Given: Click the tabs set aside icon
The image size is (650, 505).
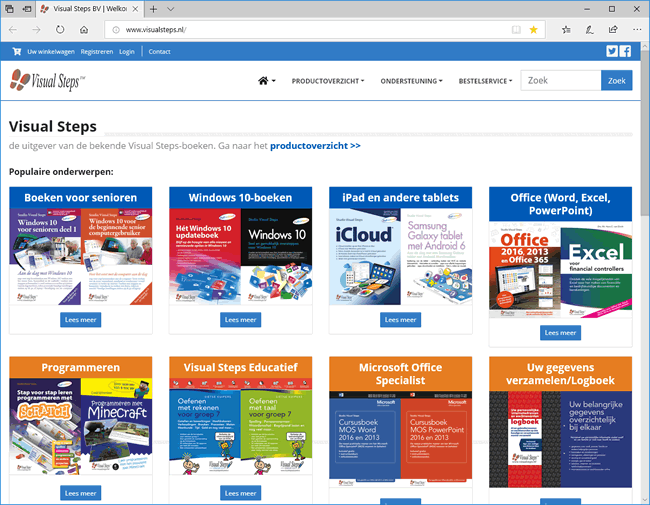Looking at the screenshot, I should 9,9.
